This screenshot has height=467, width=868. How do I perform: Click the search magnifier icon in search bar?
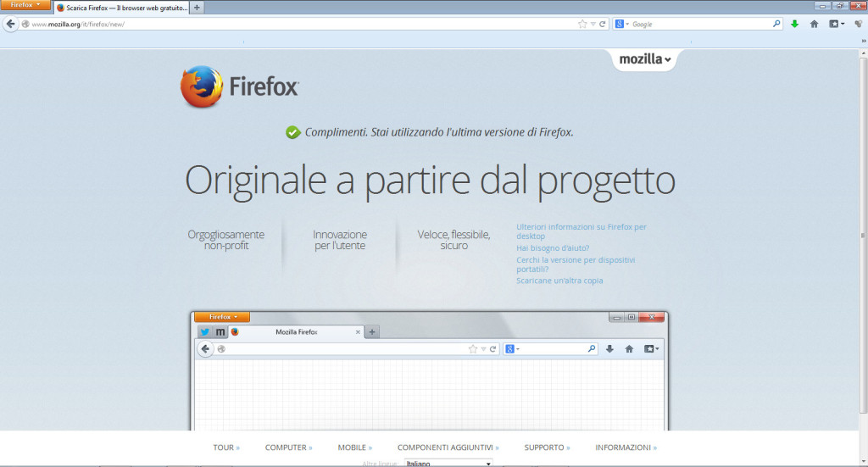point(776,24)
